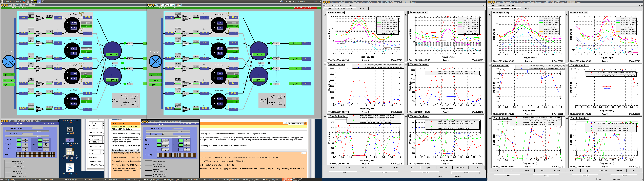This screenshot has width=644, height=181.
Task: Open the MEDM EDIT launcher in top panel
Action: pyautogui.click(x=35, y=2)
